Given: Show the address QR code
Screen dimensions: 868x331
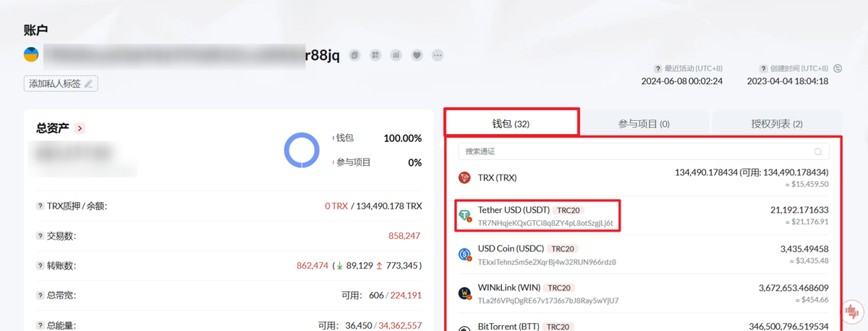Looking at the screenshot, I should 375,55.
